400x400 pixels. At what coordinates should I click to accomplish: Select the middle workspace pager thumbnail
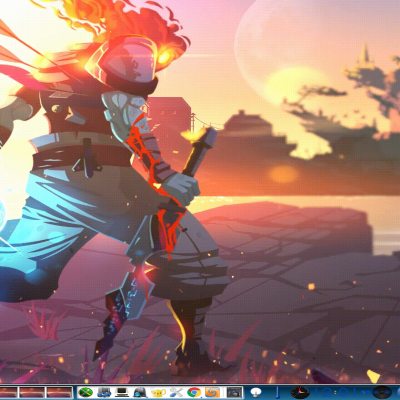coord(32,392)
